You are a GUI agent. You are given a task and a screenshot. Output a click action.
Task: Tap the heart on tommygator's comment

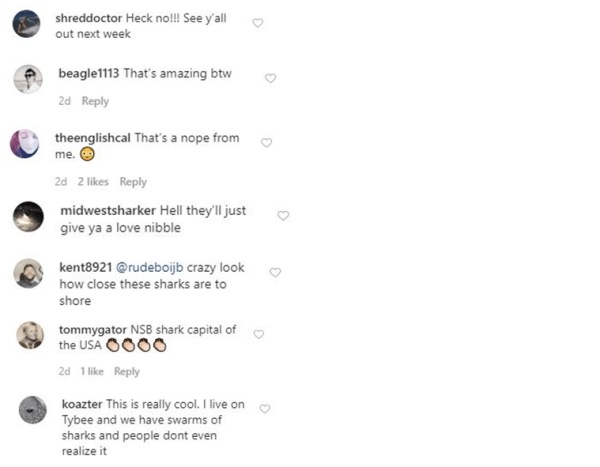point(258,334)
